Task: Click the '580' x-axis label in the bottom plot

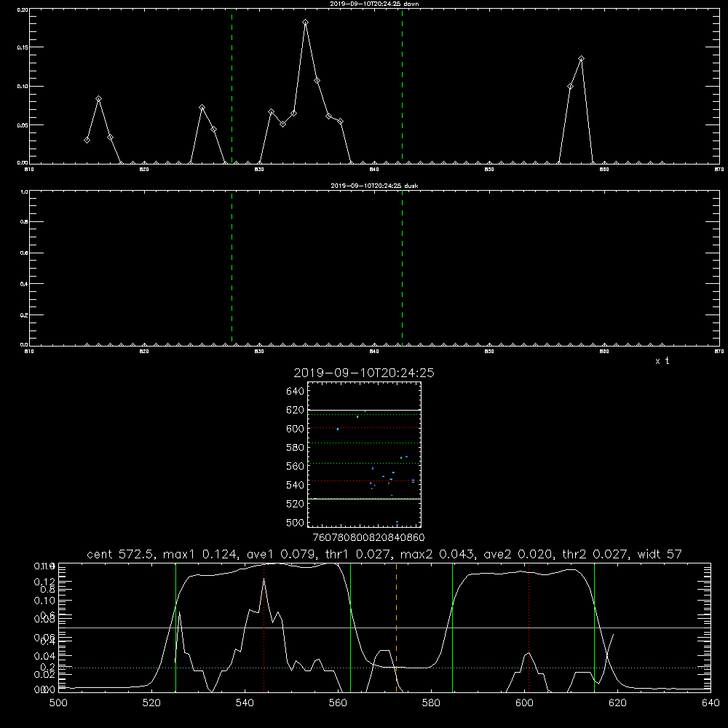Action: pos(431,703)
